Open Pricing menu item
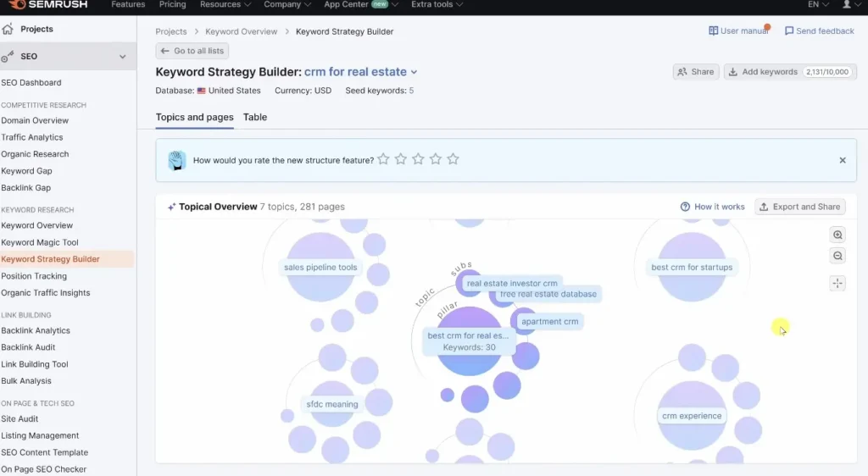 coord(173,4)
